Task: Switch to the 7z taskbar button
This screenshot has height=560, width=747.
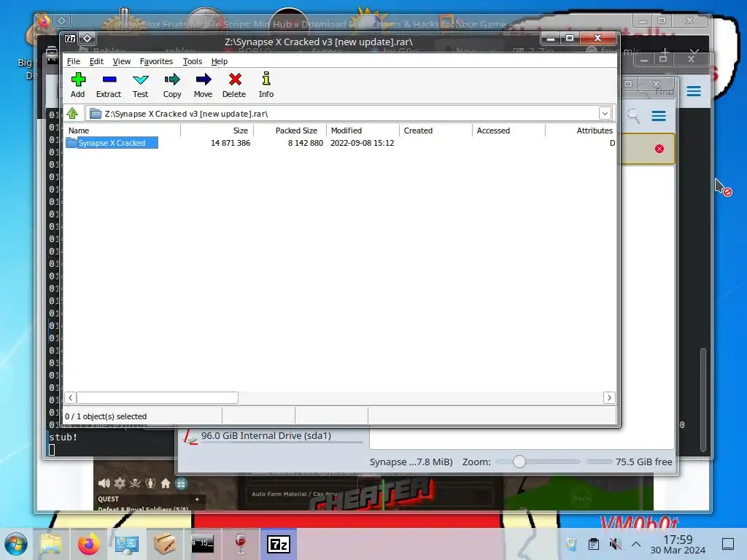Action: (279, 544)
